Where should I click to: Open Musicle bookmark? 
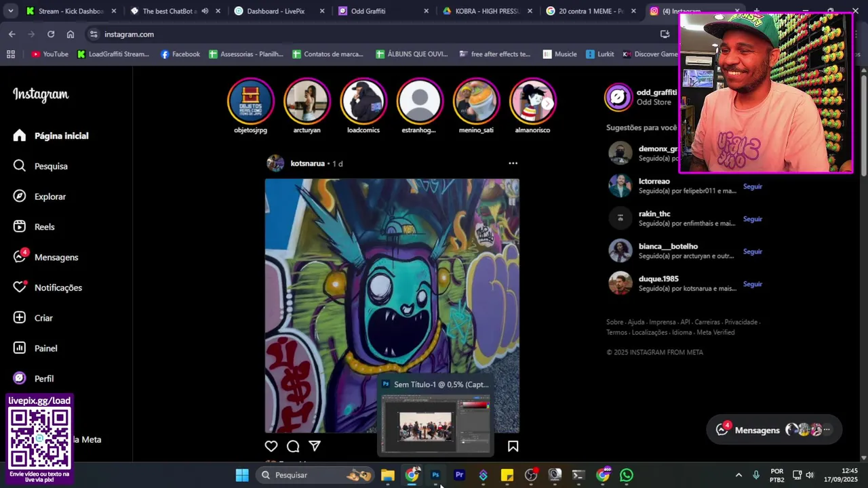point(559,54)
